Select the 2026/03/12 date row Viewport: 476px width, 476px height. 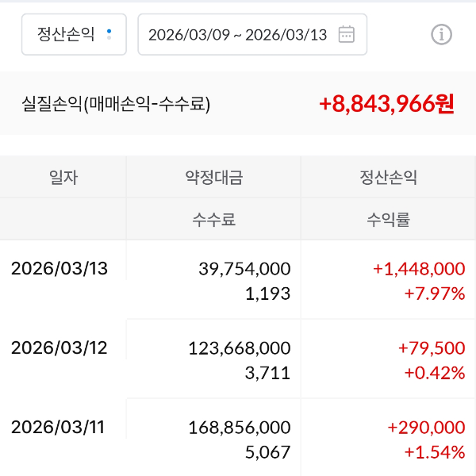[59, 347]
